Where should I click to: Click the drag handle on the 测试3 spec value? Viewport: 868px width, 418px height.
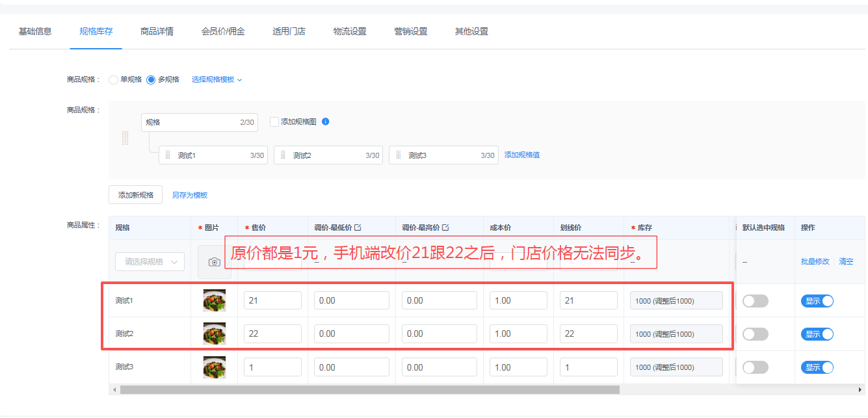click(x=398, y=155)
